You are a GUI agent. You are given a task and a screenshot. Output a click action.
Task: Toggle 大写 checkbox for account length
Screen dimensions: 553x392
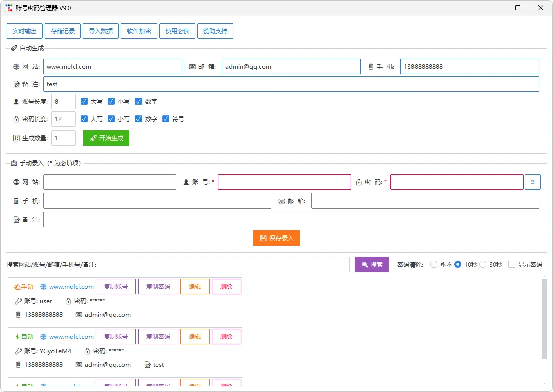[x=84, y=101]
